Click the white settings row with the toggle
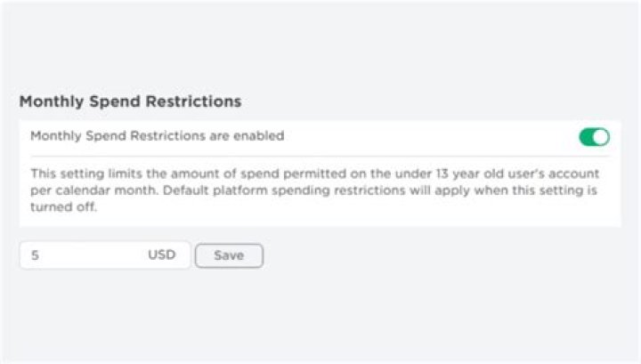Viewport: 641px width, 364px height. [356, 137]
